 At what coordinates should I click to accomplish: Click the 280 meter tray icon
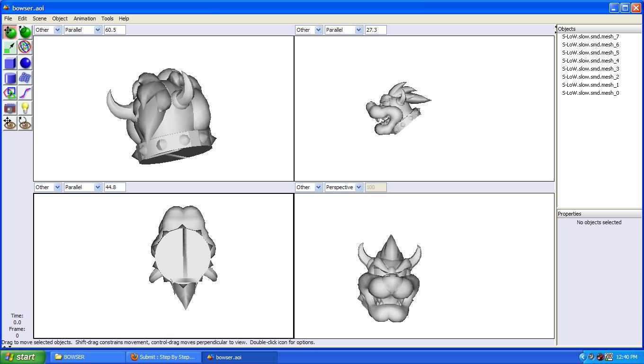click(608, 357)
